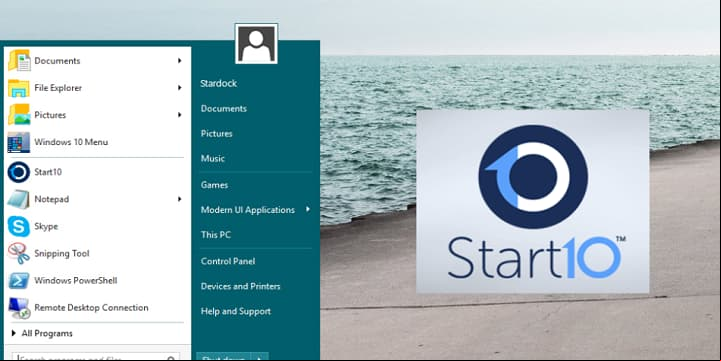Image resolution: width=721 pixels, height=361 pixels.
Task: Open the Windows 10 Menu icon
Action: [19, 142]
